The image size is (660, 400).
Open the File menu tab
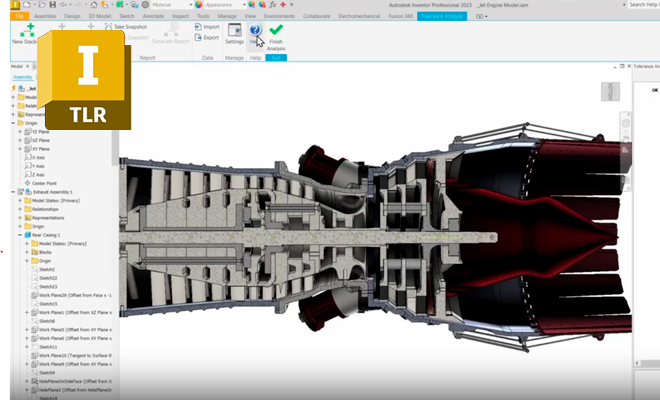click(19, 17)
